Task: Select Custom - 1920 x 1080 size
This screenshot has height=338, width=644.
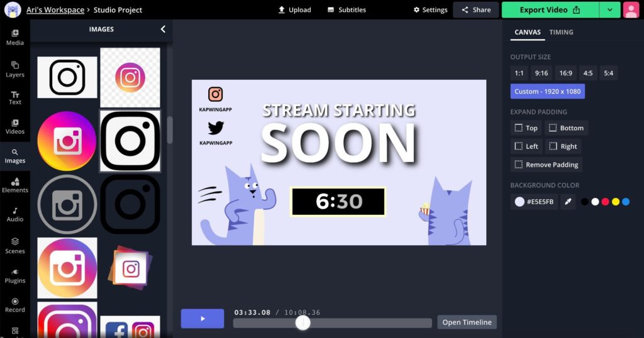Action: (548, 92)
